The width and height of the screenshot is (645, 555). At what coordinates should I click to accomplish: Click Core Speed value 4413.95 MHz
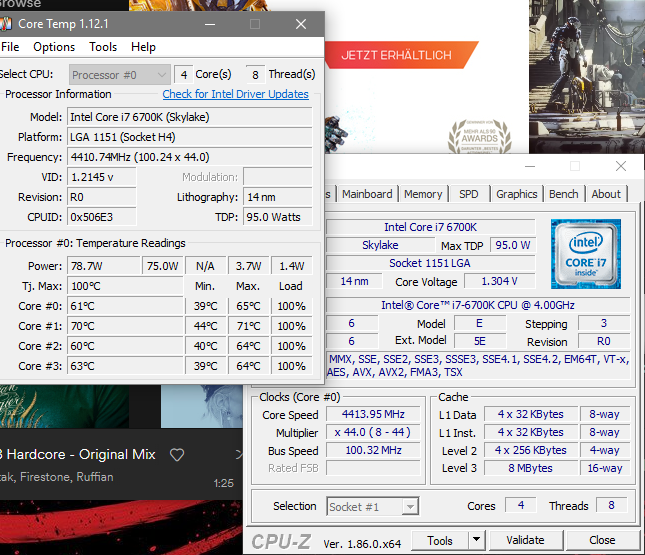[x=373, y=414]
